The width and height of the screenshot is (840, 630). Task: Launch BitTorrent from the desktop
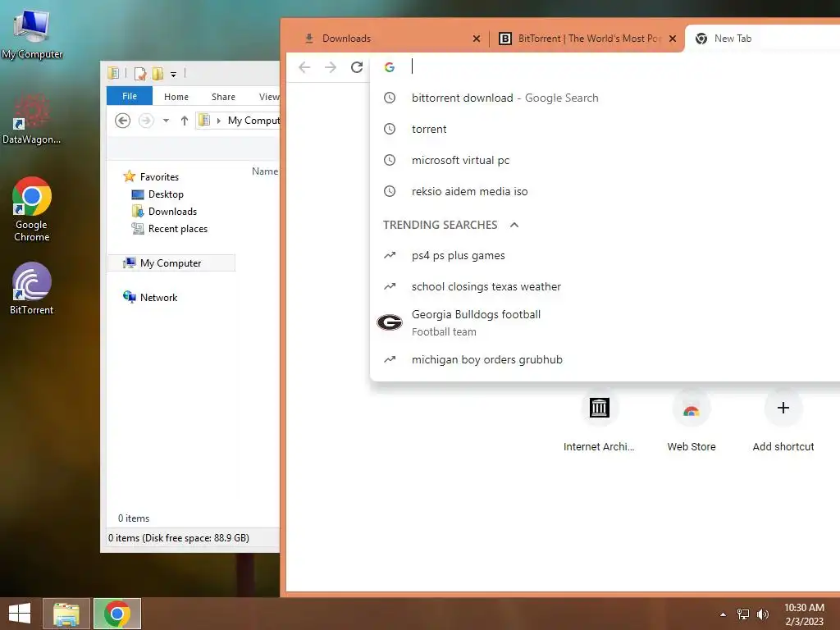[x=32, y=288]
